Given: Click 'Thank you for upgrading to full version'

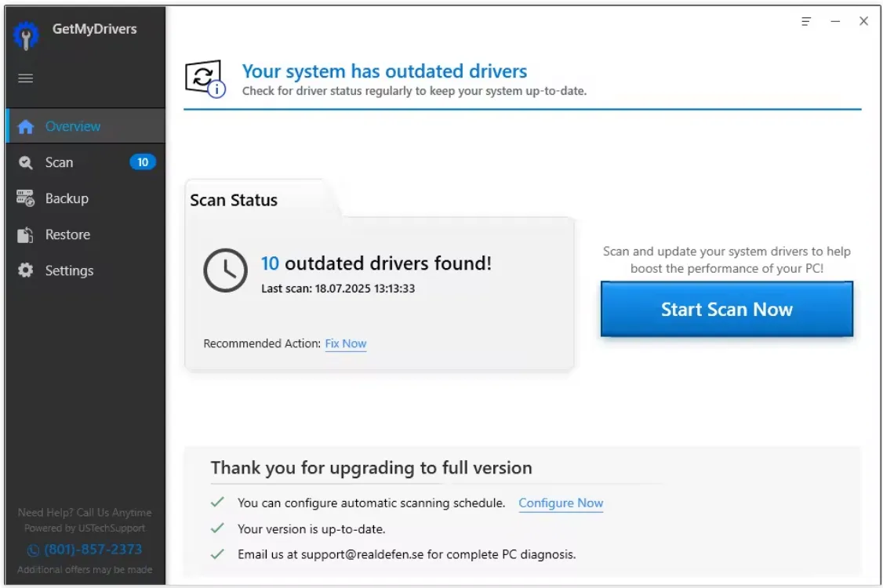Looking at the screenshot, I should point(371,467).
